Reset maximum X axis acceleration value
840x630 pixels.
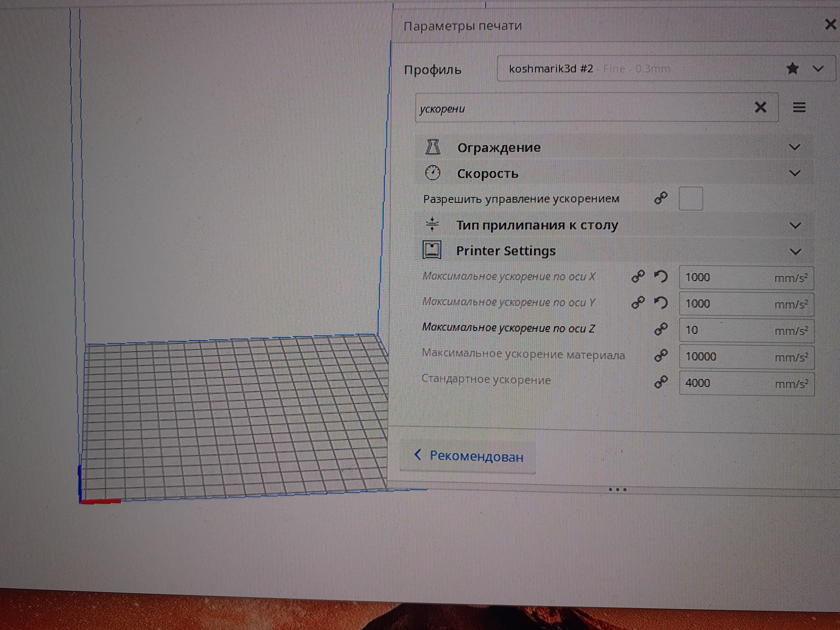pyautogui.click(x=661, y=277)
